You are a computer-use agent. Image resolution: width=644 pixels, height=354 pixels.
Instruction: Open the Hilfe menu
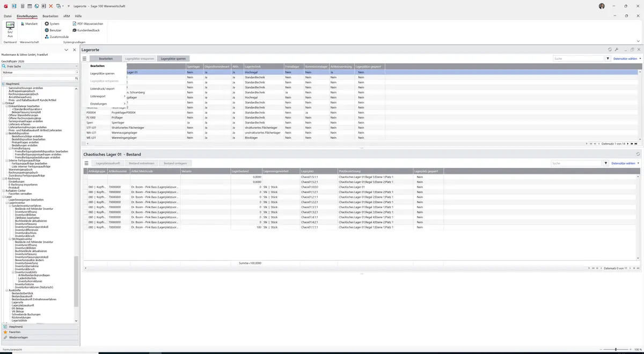pyautogui.click(x=78, y=16)
